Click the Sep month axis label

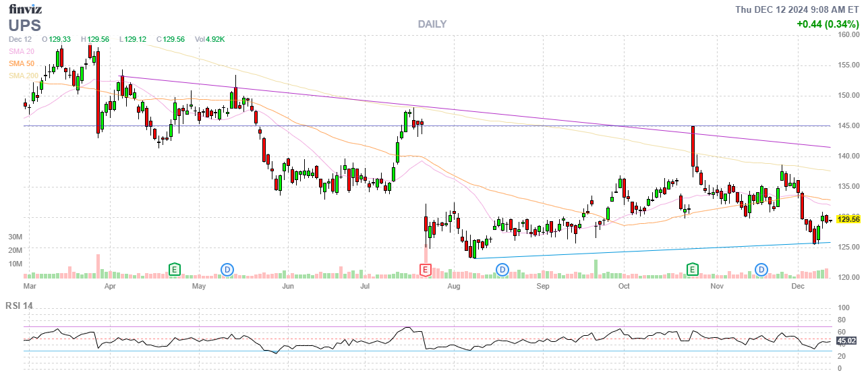(x=544, y=286)
